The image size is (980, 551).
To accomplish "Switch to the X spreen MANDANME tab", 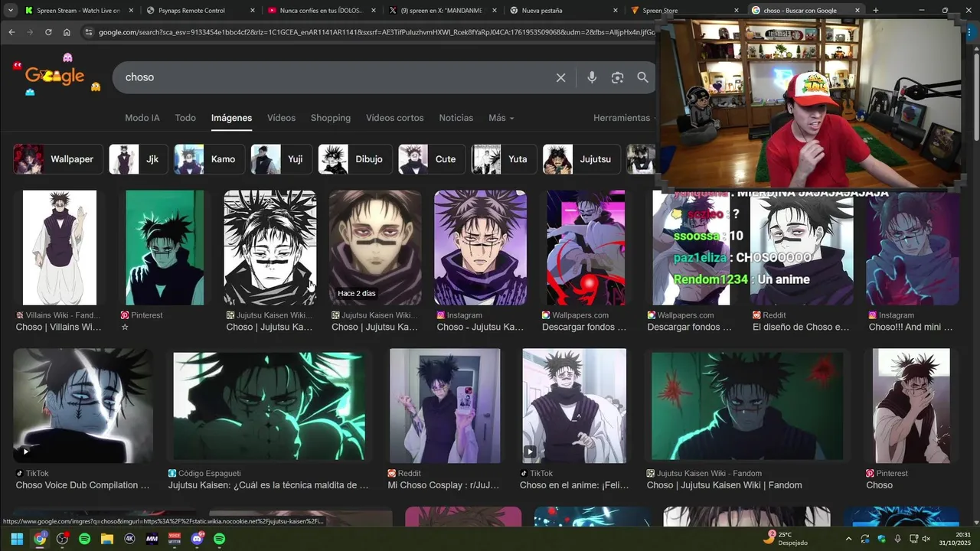I will 443,11.
